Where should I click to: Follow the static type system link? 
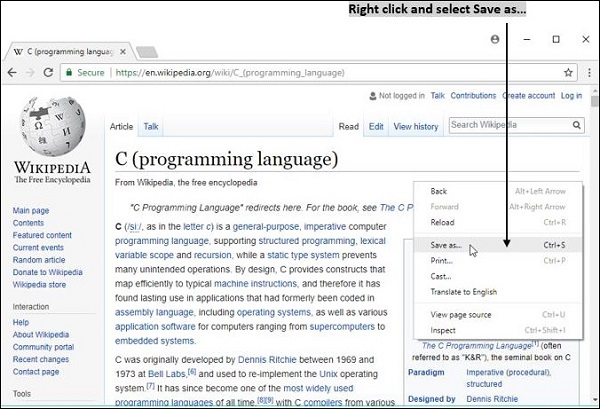tap(303, 255)
